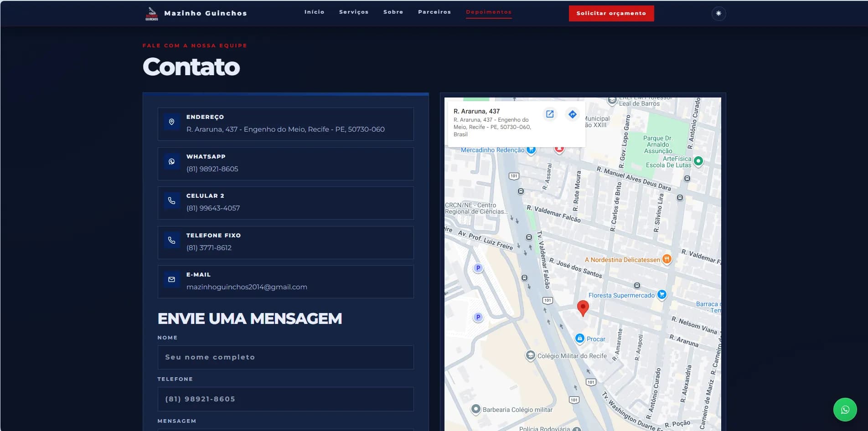Viewport: 868px width, 431px height.
Task: Select the Floresta Supermercado shopping pin
Action: click(662, 295)
